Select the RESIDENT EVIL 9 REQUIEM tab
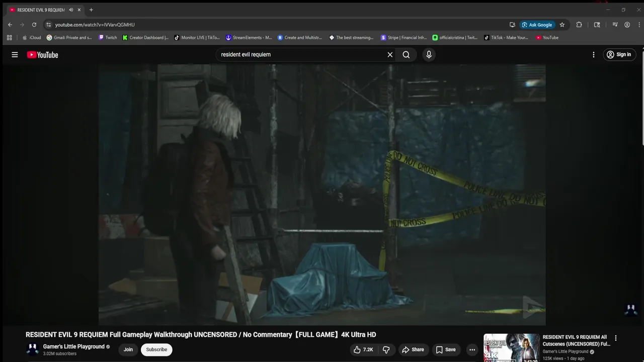Image resolution: width=644 pixels, height=362 pixels. 41,10
